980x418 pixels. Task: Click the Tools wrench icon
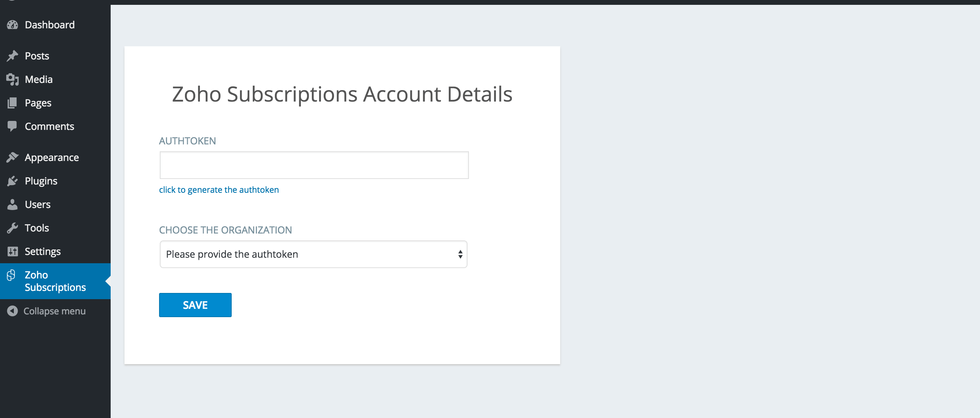point(12,228)
